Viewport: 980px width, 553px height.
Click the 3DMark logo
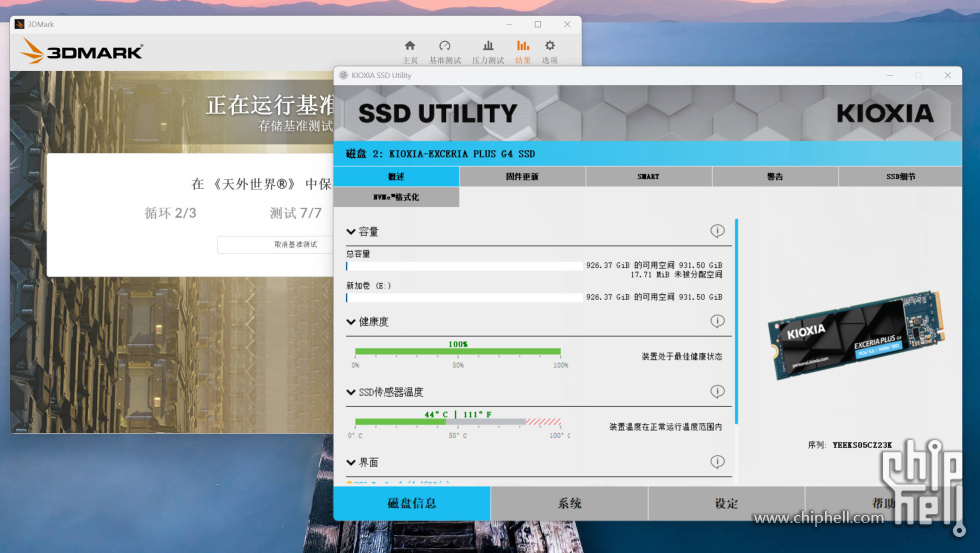coord(82,51)
